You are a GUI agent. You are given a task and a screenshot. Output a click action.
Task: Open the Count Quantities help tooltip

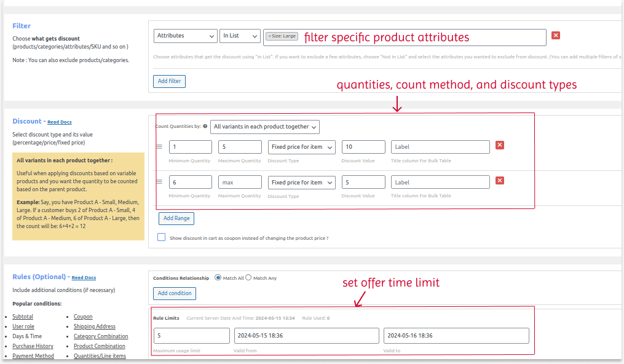pyautogui.click(x=203, y=126)
